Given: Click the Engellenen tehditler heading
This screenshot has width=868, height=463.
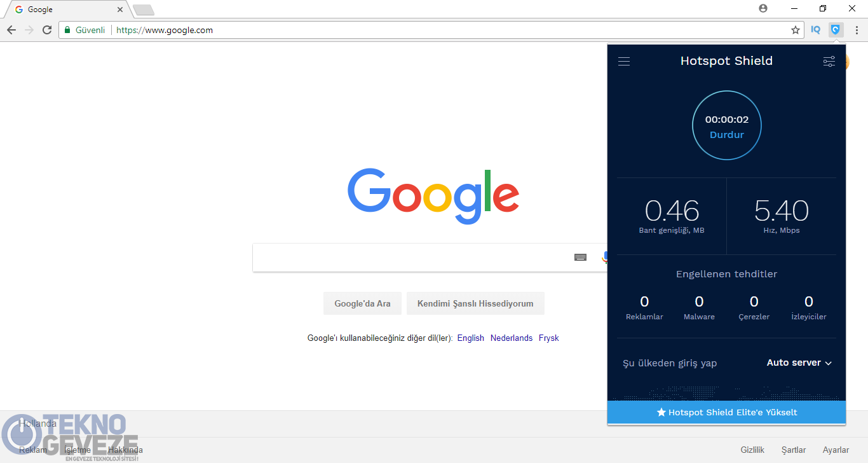Looking at the screenshot, I should [x=726, y=274].
